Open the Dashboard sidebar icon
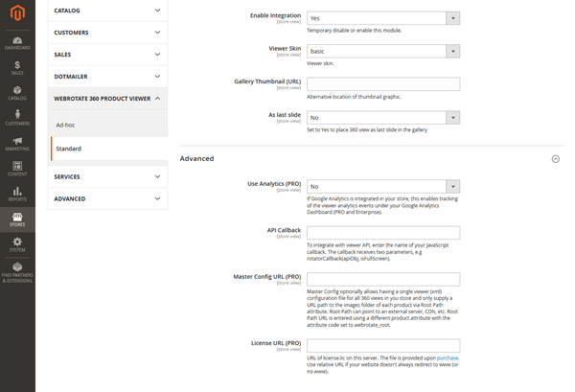 pyautogui.click(x=17, y=41)
